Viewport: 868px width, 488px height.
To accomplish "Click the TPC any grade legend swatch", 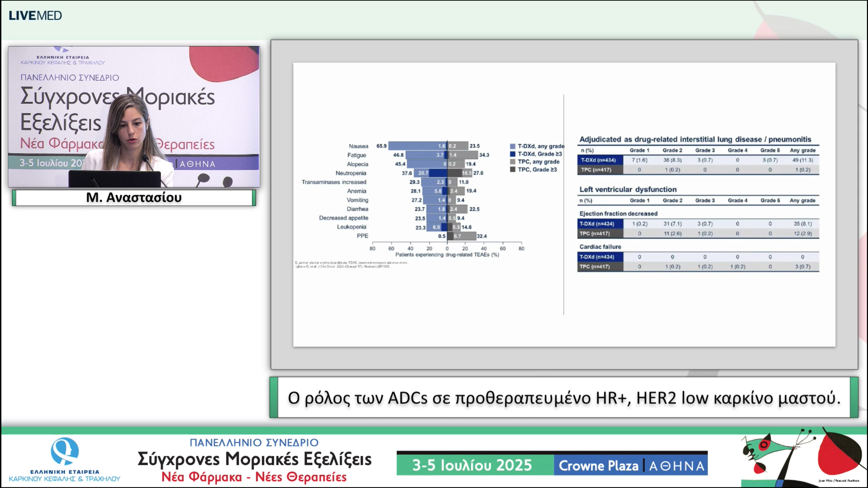I will tap(513, 162).
